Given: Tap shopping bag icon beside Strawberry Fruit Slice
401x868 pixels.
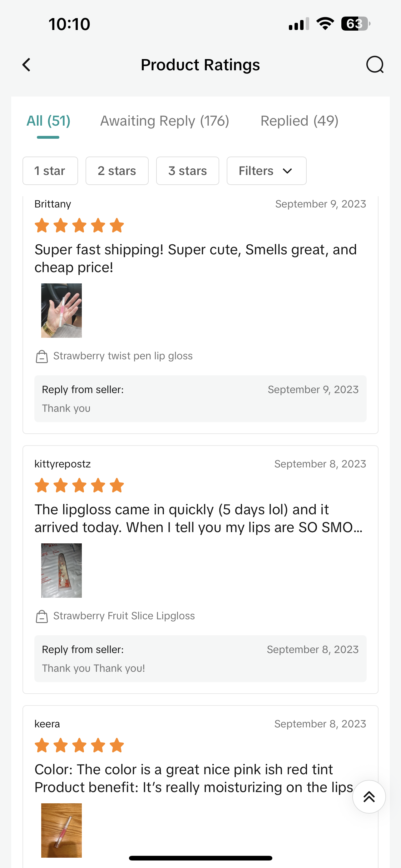Looking at the screenshot, I should [x=42, y=616].
